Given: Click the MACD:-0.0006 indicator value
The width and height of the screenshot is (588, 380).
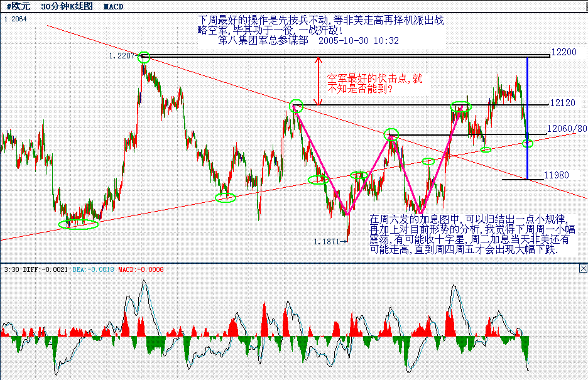Looking at the screenshot, I should [141, 269].
